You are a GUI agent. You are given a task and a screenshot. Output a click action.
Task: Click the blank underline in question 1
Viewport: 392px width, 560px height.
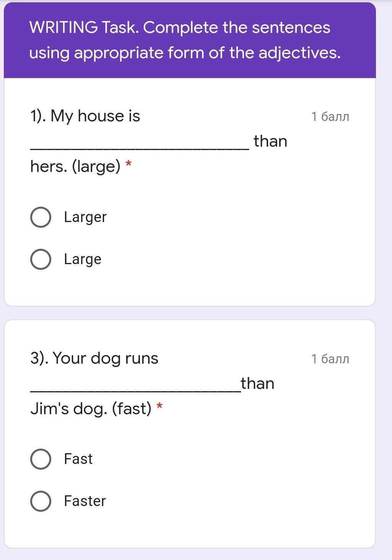click(x=140, y=148)
